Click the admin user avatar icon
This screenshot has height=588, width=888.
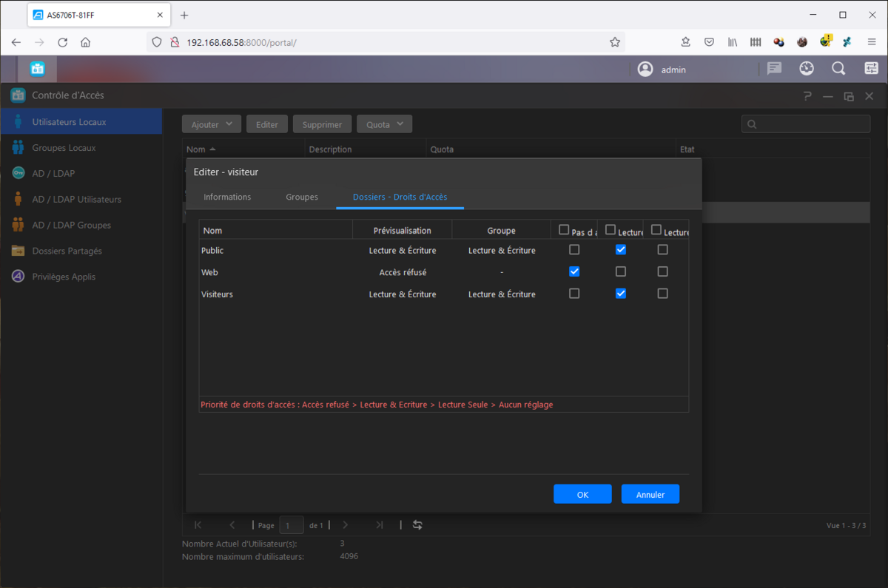coord(645,69)
